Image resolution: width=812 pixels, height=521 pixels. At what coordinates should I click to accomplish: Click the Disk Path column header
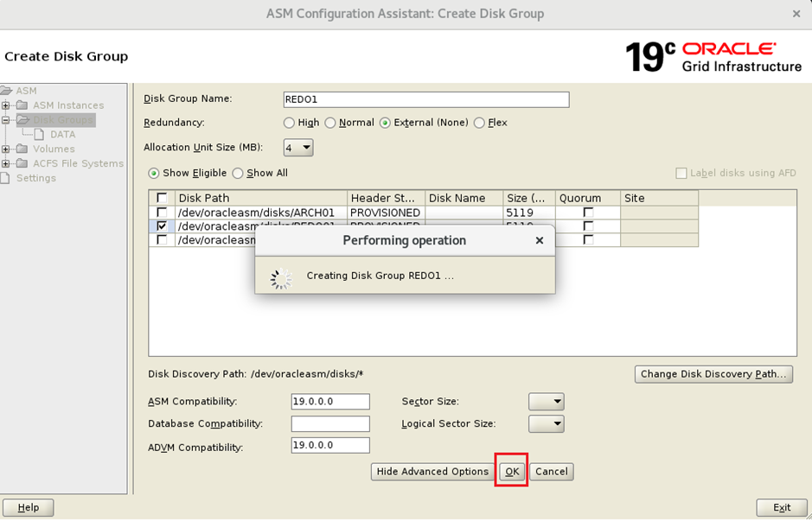coord(261,198)
